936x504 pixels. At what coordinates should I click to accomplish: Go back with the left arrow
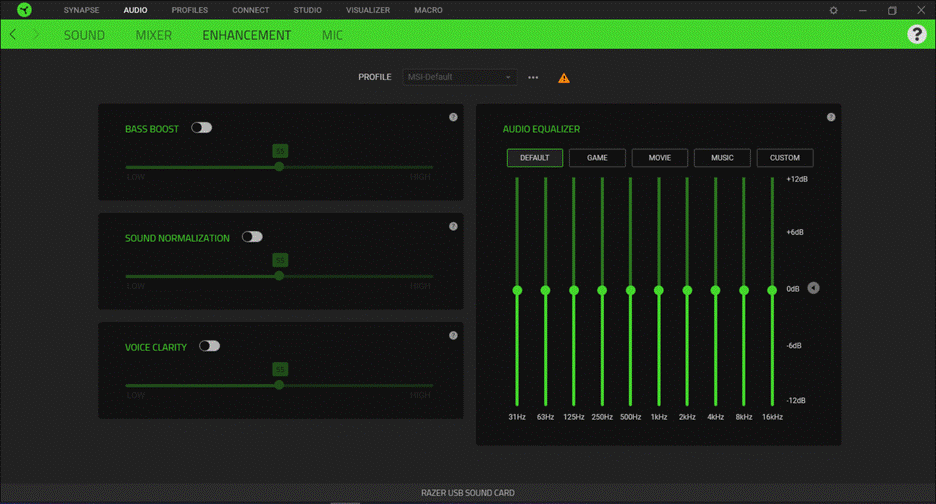(13, 35)
